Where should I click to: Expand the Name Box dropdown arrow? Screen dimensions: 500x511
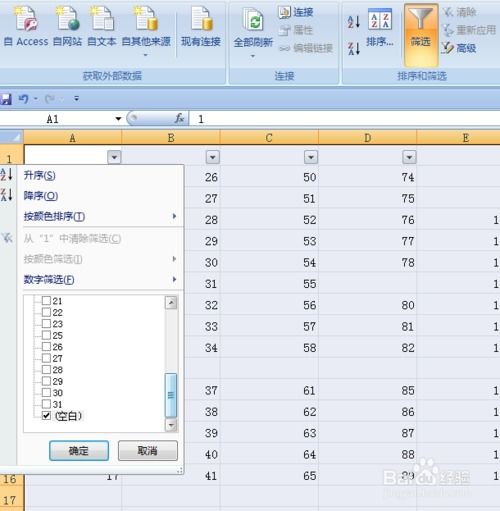point(118,119)
